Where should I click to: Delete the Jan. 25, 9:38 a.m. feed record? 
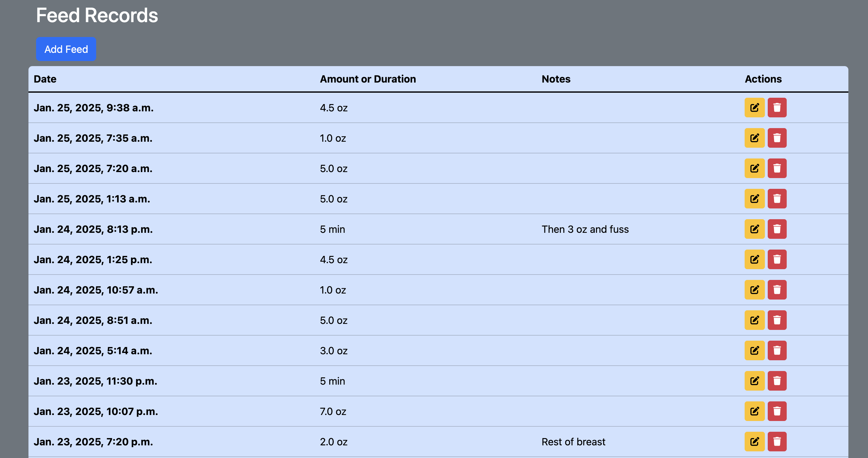[x=777, y=108]
